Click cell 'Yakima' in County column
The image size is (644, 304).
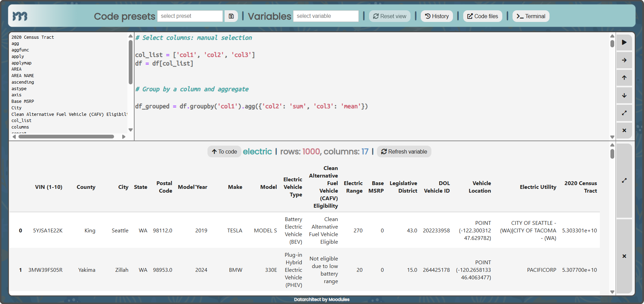coord(87,270)
